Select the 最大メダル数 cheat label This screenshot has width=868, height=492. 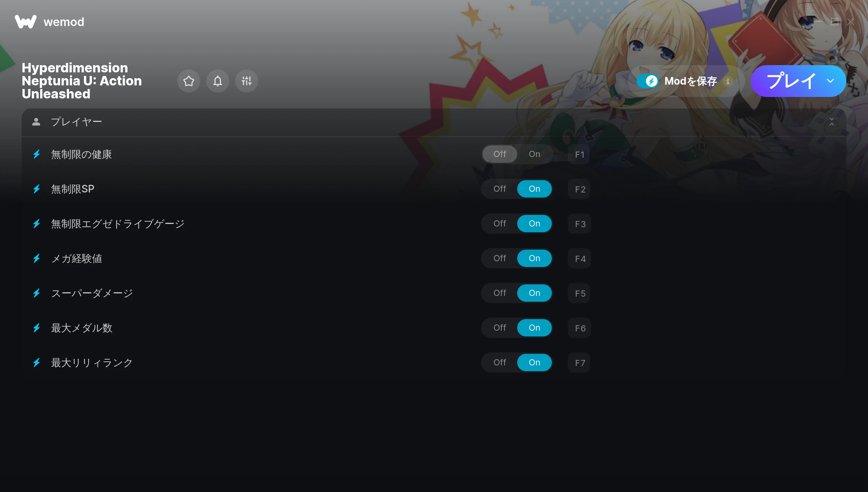pyautogui.click(x=82, y=328)
